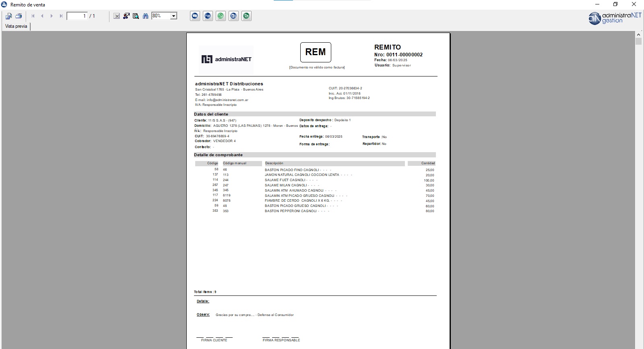Viewport: 644px width, 349px height.
Task: Click the row 'BASTON PICADO FINO CAGNOLI'
Action: (x=315, y=170)
